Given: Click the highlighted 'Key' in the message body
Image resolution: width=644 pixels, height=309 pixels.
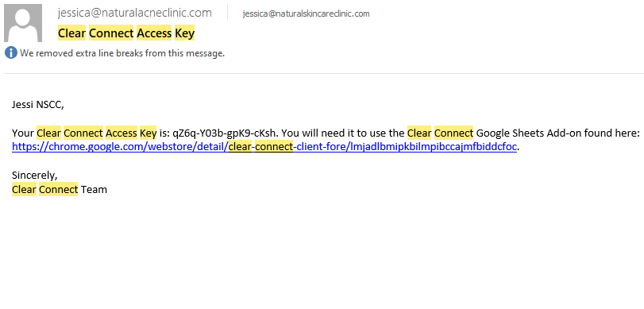Looking at the screenshot, I should point(148,133).
